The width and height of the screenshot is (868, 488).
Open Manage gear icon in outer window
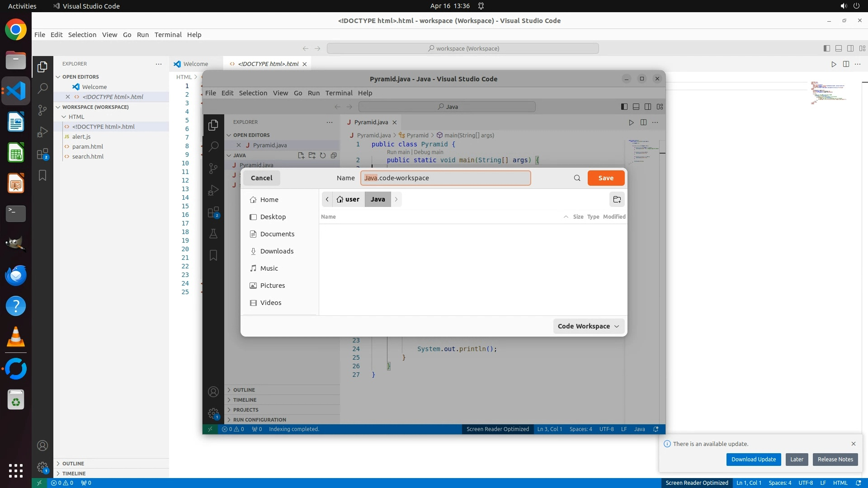click(42, 467)
